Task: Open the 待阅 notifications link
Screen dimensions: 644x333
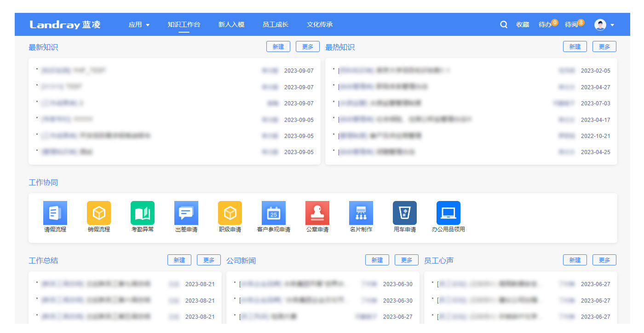Action: pos(571,24)
